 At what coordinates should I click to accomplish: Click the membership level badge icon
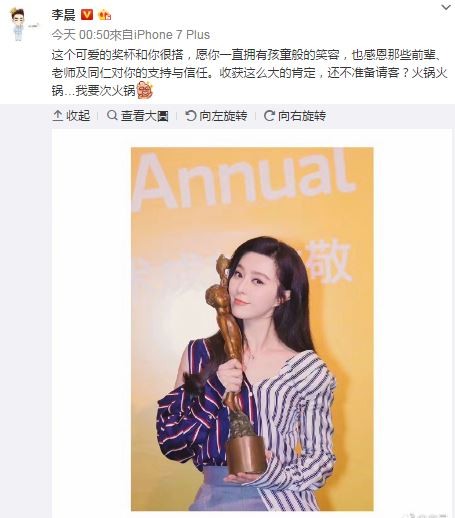(105, 15)
